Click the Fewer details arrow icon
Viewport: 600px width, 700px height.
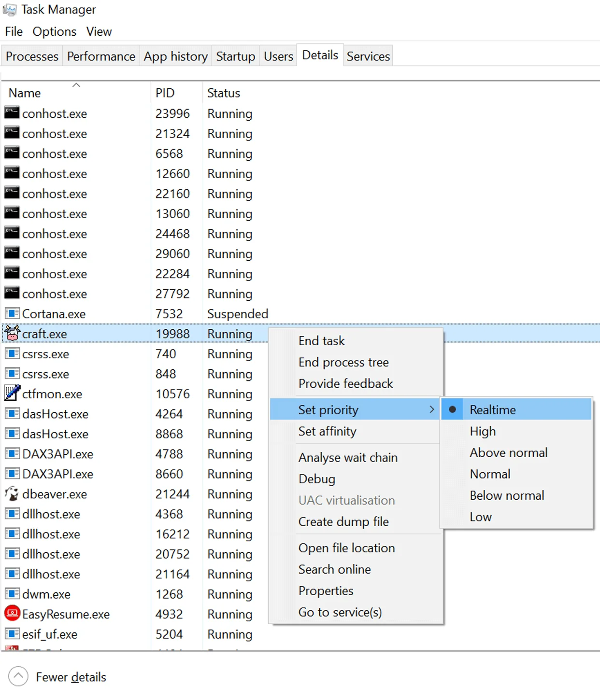point(18,676)
